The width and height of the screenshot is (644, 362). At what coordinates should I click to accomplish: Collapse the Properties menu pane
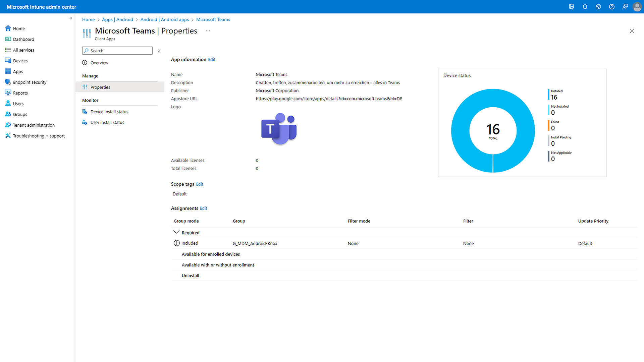[159, 50]
